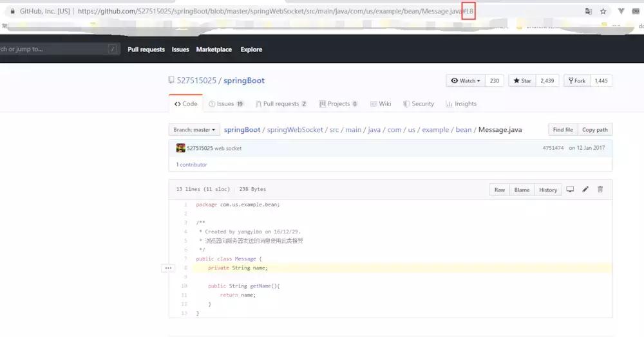Switch to the Issues tab
Image resolution: width=644 pixels, height=337 pixels.
coord(226,104)
